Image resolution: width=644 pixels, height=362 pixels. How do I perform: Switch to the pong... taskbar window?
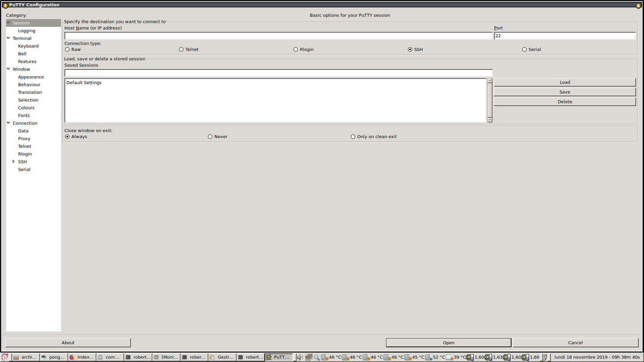coord(53,357)
